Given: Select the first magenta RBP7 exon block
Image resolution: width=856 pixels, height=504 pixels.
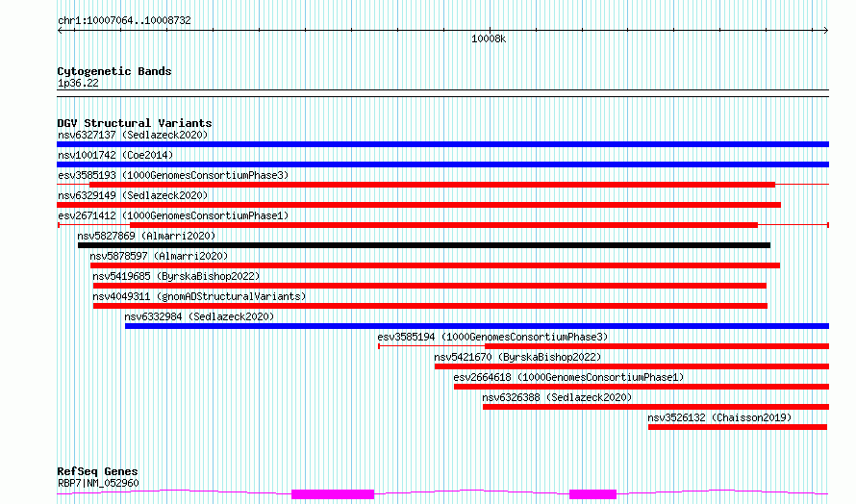Looking at the screenshot, I should pyautogui.click(x=333, y=494).
